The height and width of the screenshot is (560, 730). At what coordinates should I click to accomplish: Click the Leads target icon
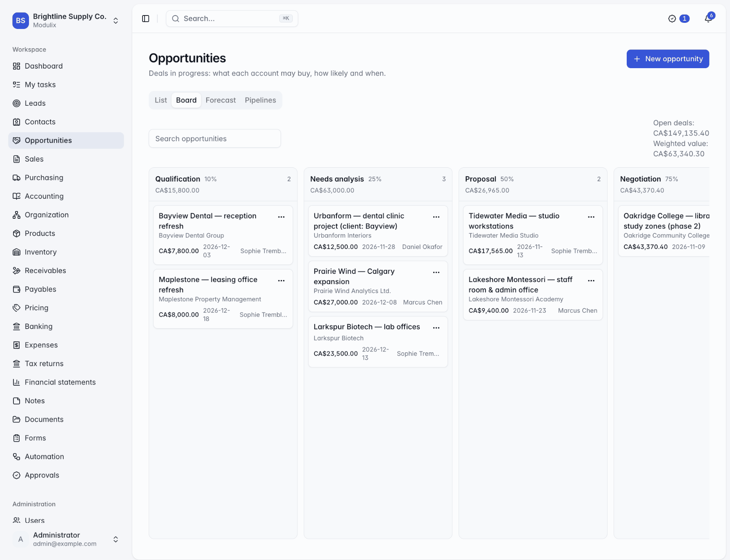point(16,103)
